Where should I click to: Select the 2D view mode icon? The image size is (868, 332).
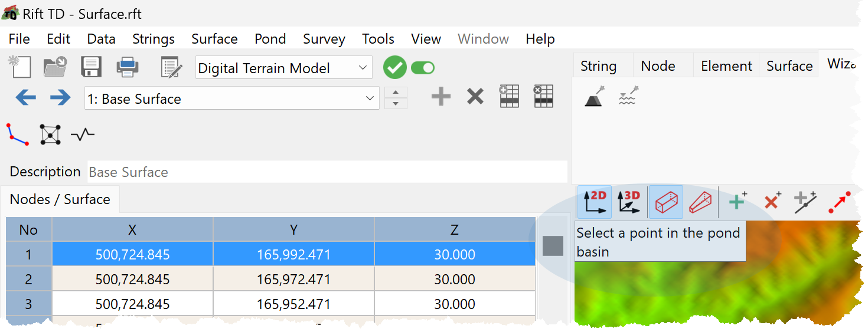tap(595, 202)
